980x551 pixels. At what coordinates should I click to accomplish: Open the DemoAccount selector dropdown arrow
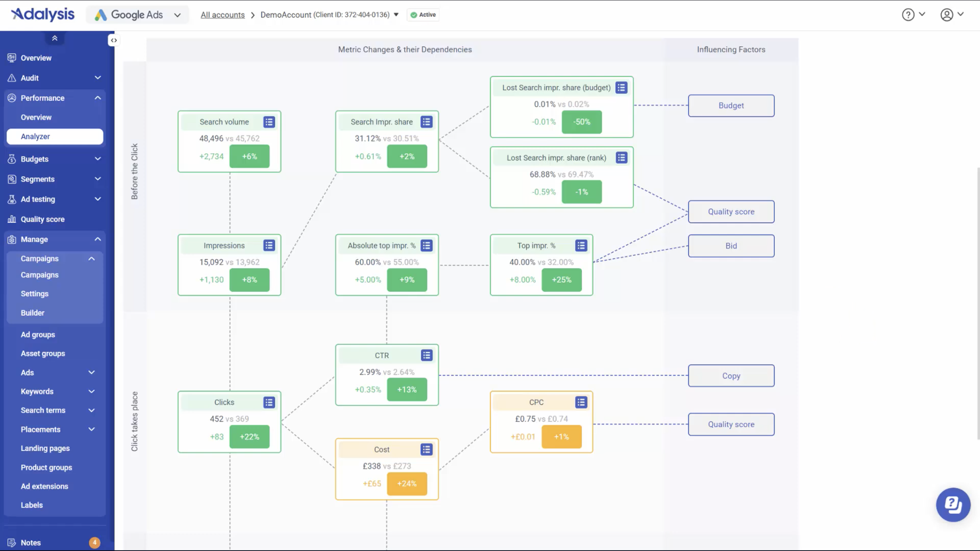(x=396, y=15)
